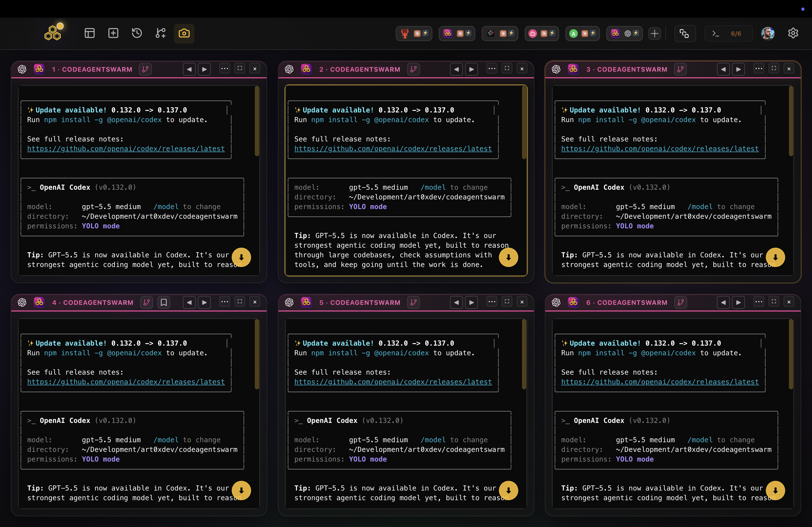The height and width of the screenshot is (527, 812).
Task: Click the git branch icon on terminal 5
Action: [x=414, y=302]
